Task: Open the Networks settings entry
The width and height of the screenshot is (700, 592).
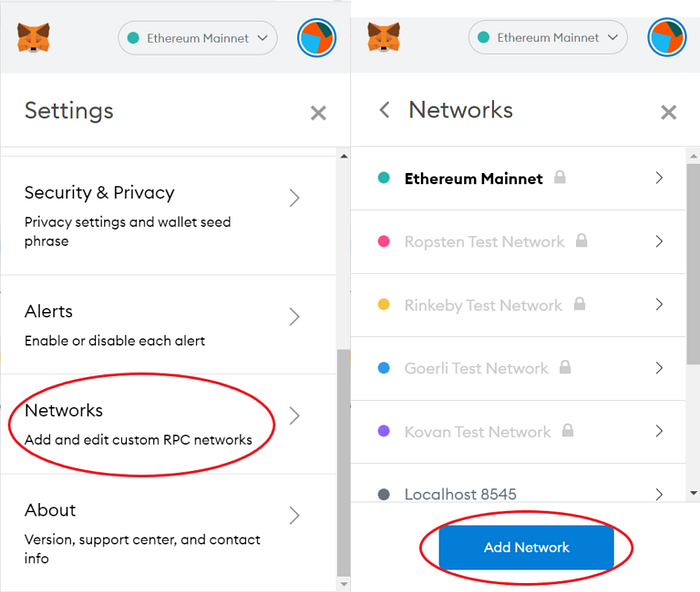Action: (168, 424)
